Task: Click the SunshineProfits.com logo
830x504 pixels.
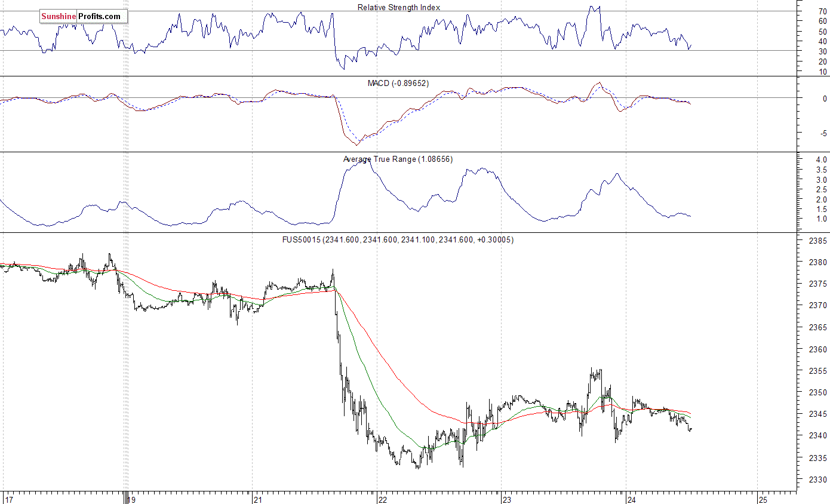Action: 84,17
